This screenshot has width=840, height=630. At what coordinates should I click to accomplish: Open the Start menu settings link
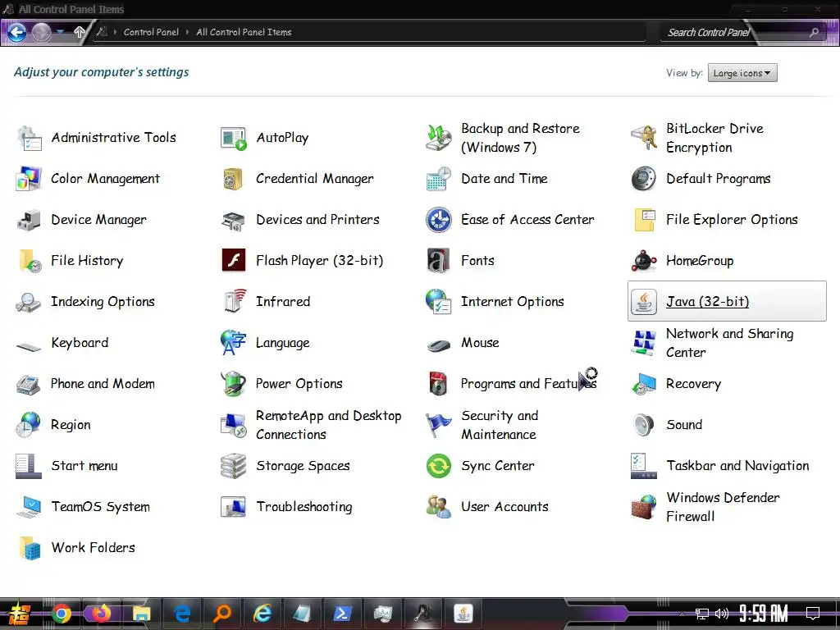[x=84, y=466]
